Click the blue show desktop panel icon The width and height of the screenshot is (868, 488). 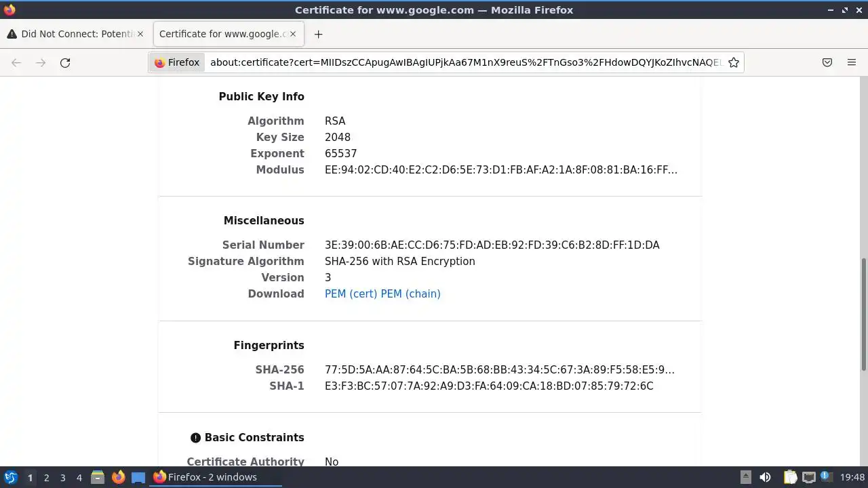coord(138,477)
